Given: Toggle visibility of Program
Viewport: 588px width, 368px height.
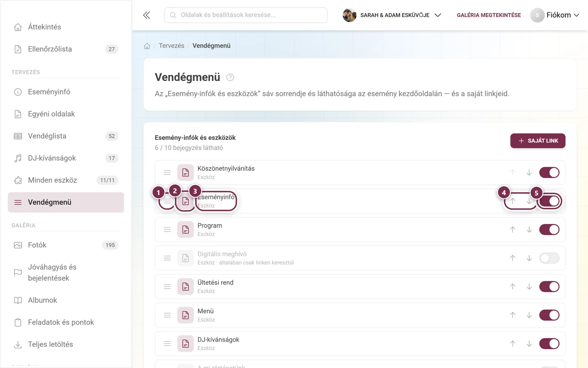Looking at the screenshot, I should coord(549,230).
